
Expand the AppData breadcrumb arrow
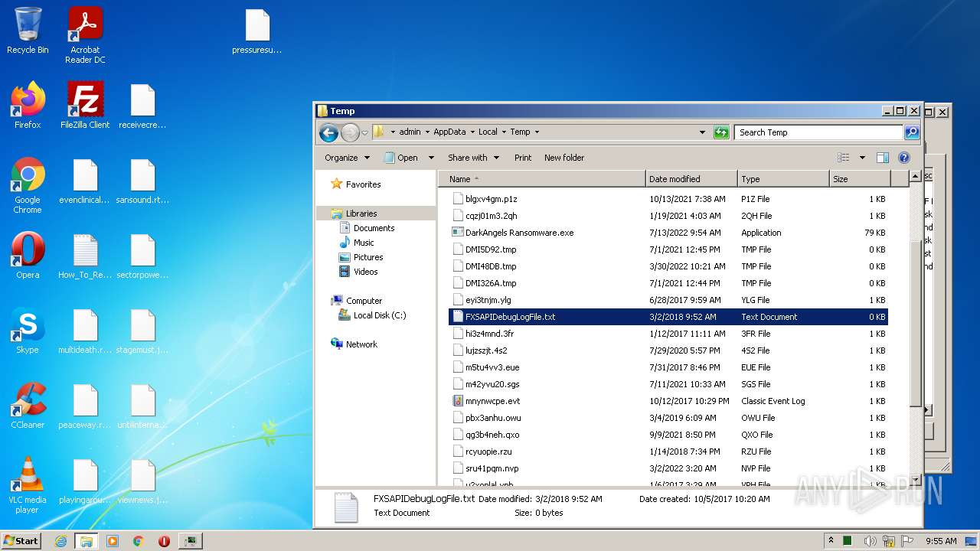[x=473, y=132]
